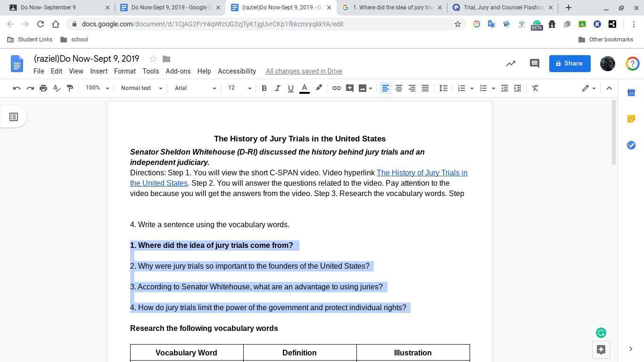Open The History of Jury Trials hyperlink
Viewport: 644px width, 362px height.
pos(421,173)
